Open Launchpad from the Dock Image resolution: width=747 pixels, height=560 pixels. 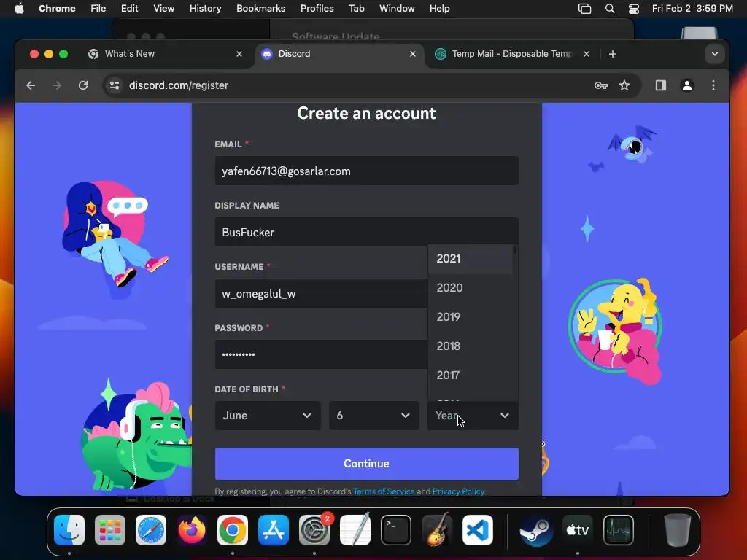tap(110, 530)
